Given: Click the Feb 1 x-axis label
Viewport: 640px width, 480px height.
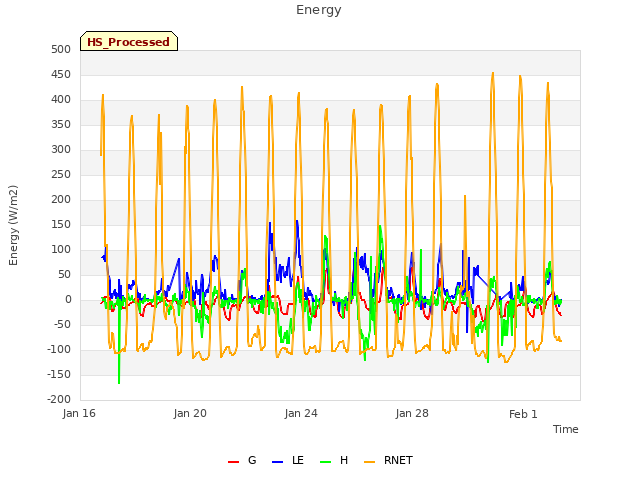Looking at the screenshot, I should click(523, 414).
